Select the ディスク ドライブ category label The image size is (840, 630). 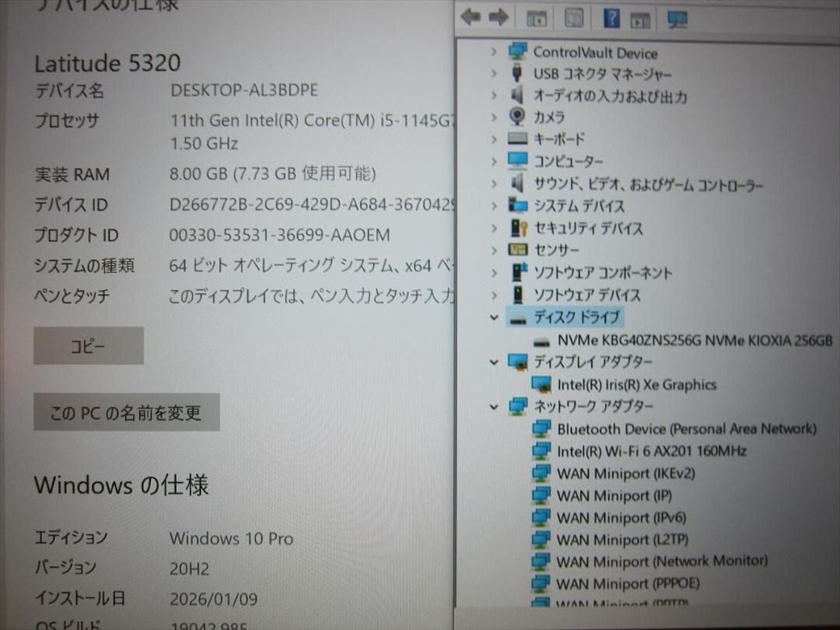pos(576,317)
